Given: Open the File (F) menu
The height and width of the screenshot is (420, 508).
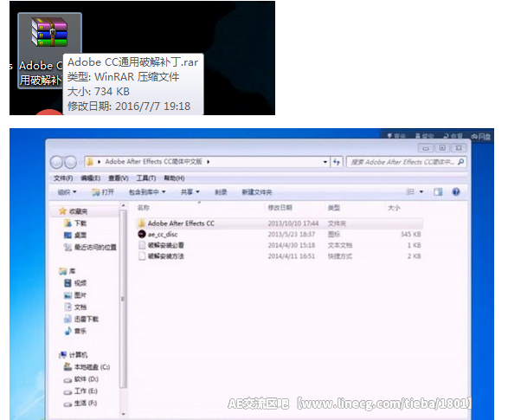Looking at the screenshot, I should click(63, 178).
